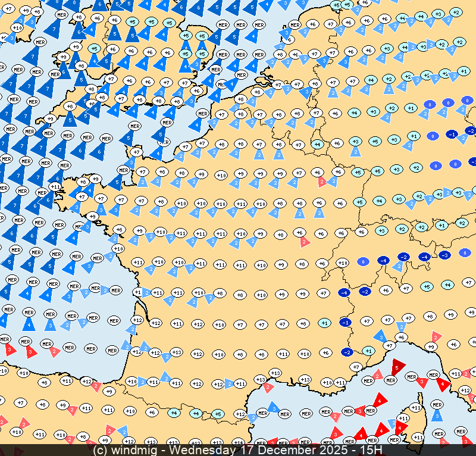Click blue 2 arrow beneath the dark -4 oval
This screenshot has width=476, height=456.
coord(398,267)
